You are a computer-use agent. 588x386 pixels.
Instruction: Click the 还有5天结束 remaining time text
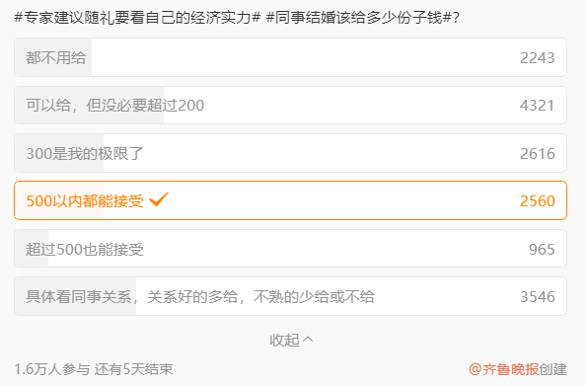(133, 369)
